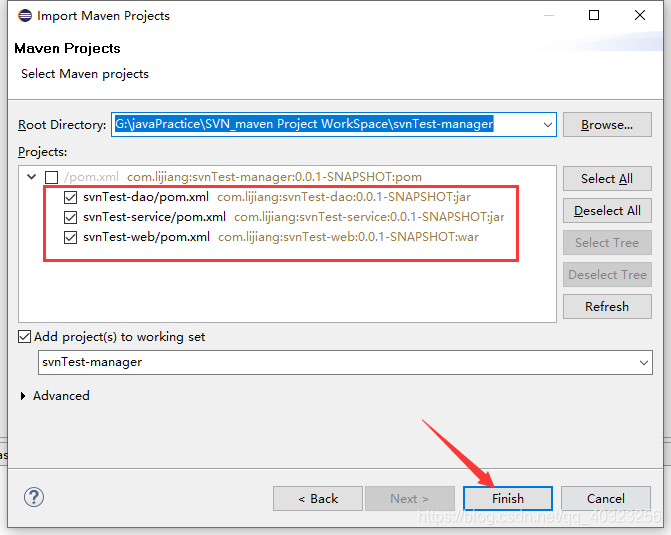671x535 pixels.
Task: Cancel the import dialog
Action: [x=606, y=498]
